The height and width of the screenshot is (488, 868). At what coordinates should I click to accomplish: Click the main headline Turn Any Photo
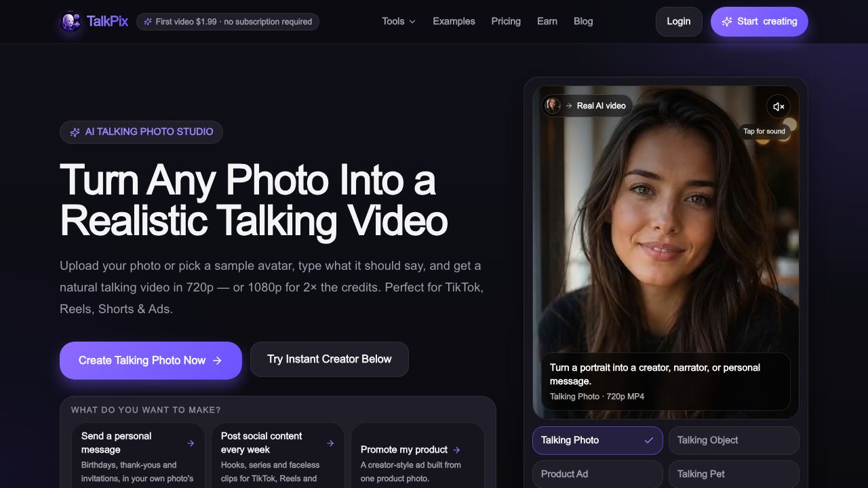pyautogui.click(x=254, y=200)
